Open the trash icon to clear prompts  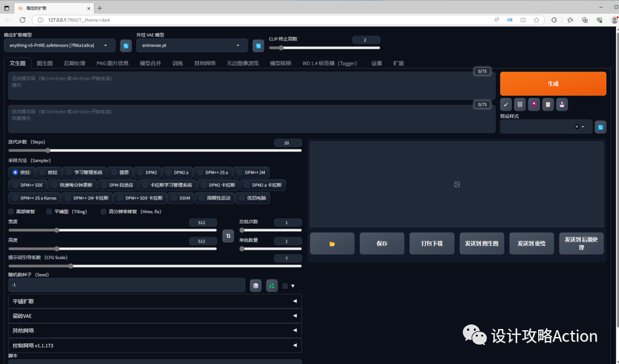[x=520, y=104]
